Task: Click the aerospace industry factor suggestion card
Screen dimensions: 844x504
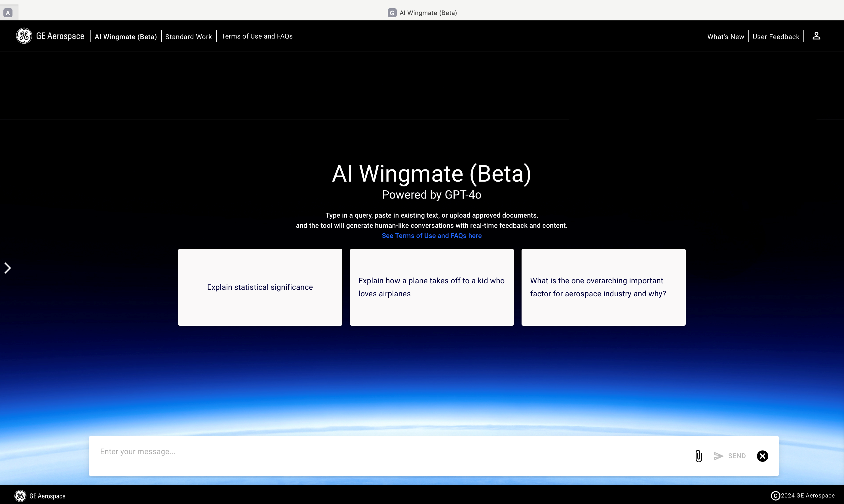Action: pos(603,287)
